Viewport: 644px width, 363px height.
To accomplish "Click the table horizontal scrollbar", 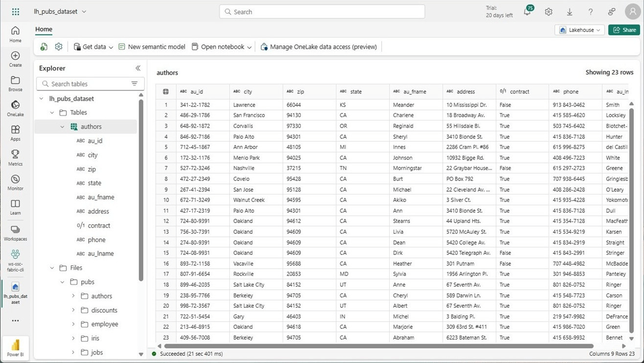I will click(379, 346).
